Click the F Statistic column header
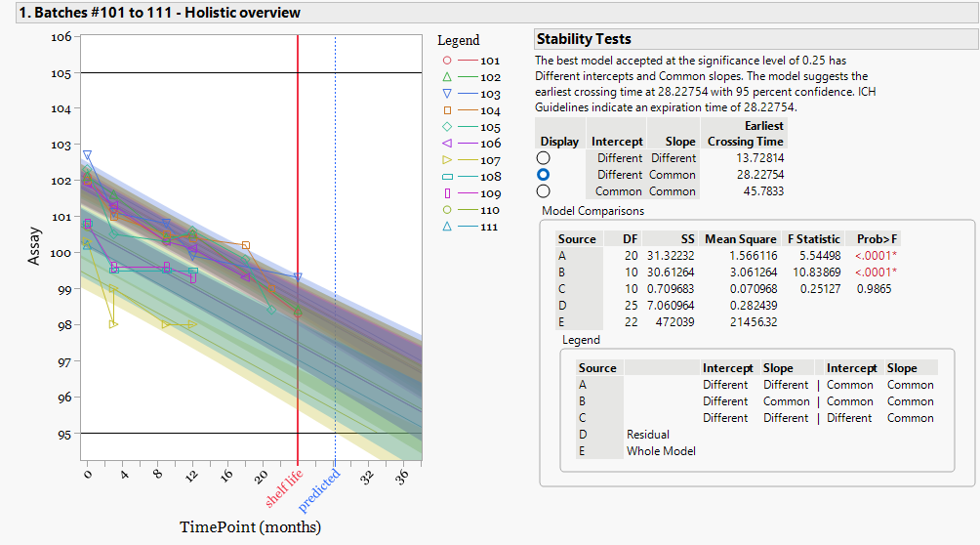 814,239
